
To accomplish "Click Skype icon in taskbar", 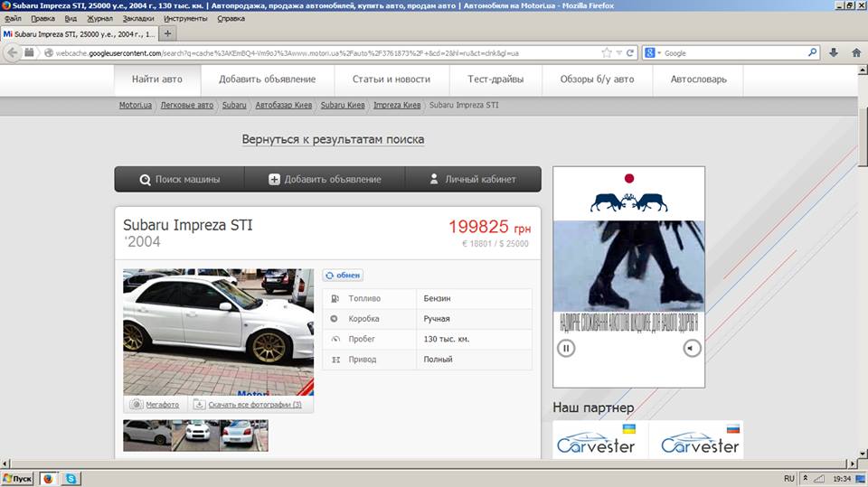I will click(71, 479).
